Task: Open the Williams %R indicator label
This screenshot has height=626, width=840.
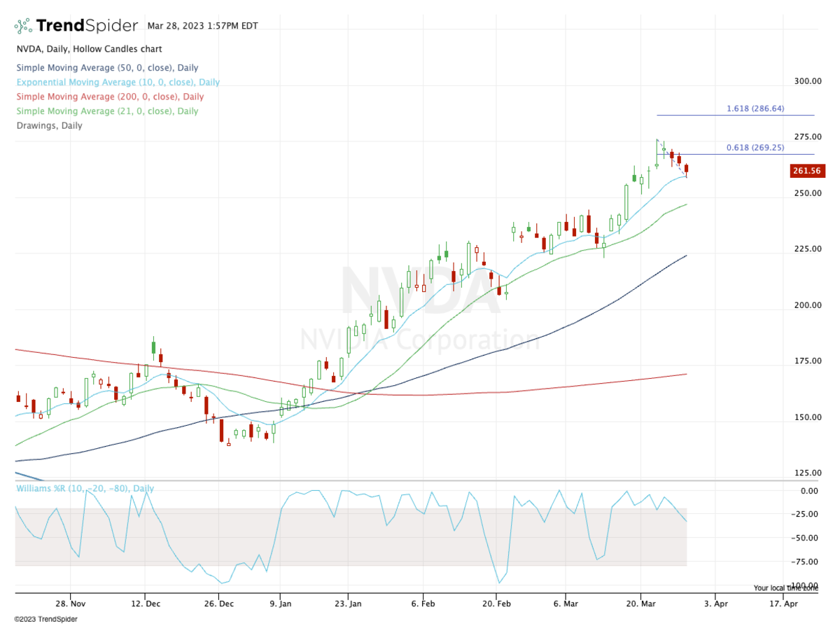Action: tap(85, 488)
